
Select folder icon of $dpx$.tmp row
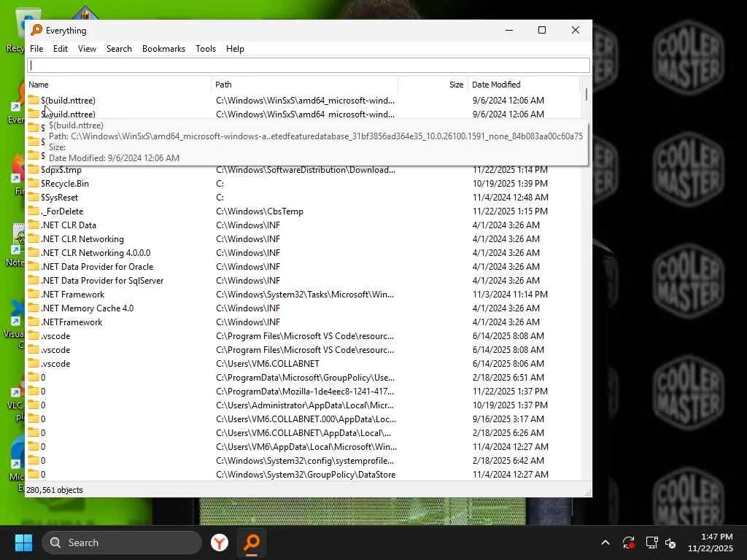pos(34,169)
